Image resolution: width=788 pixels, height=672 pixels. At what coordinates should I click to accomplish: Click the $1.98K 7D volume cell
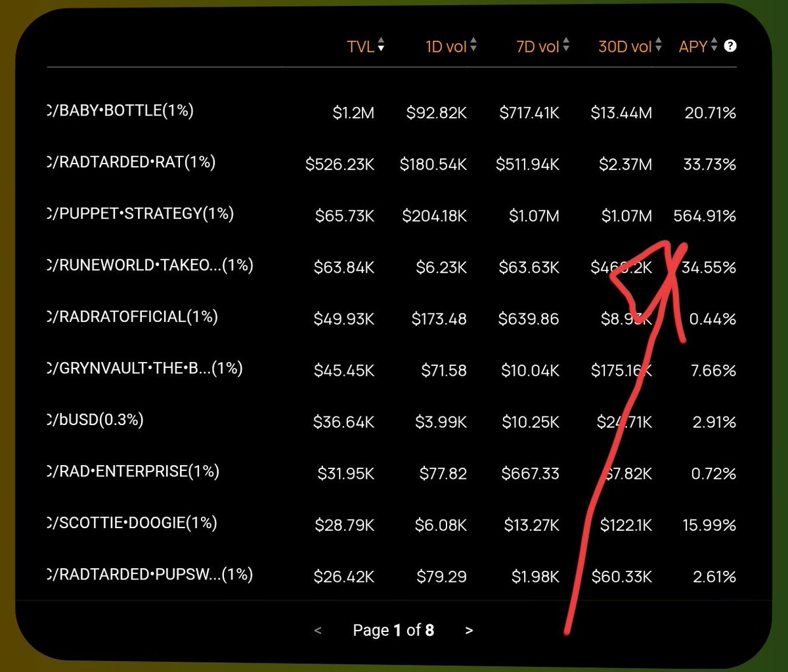point(536,577)
